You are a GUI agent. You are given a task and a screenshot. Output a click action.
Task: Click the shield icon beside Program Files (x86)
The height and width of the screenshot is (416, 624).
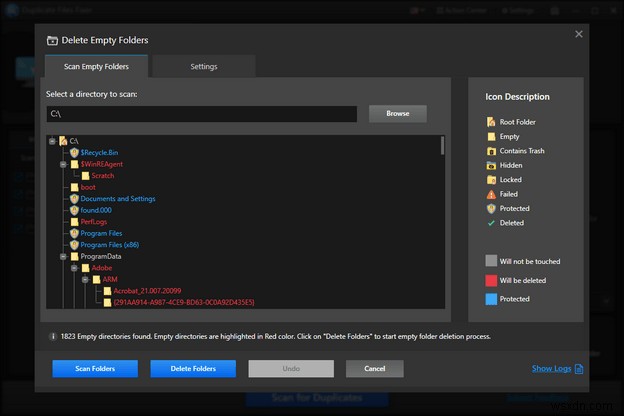pos(74,245)
